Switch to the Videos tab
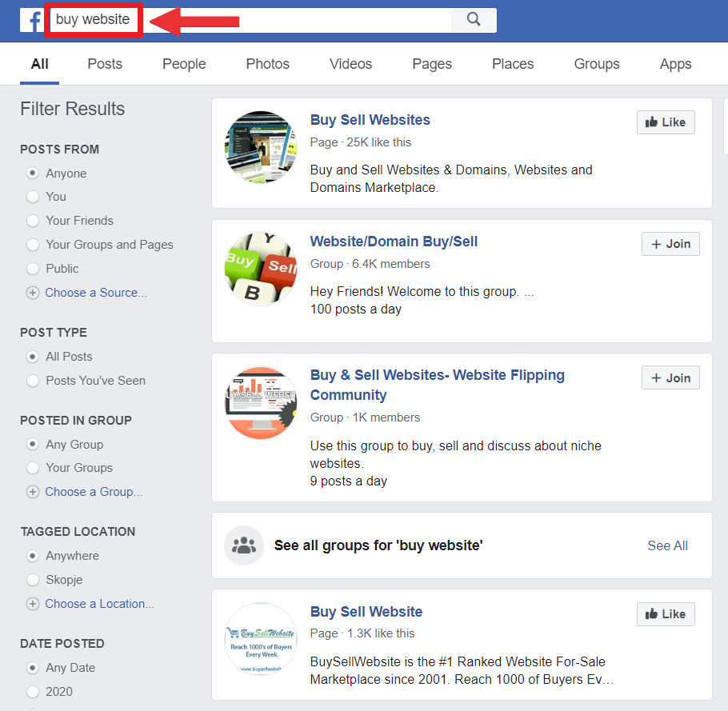 [350, 63]
